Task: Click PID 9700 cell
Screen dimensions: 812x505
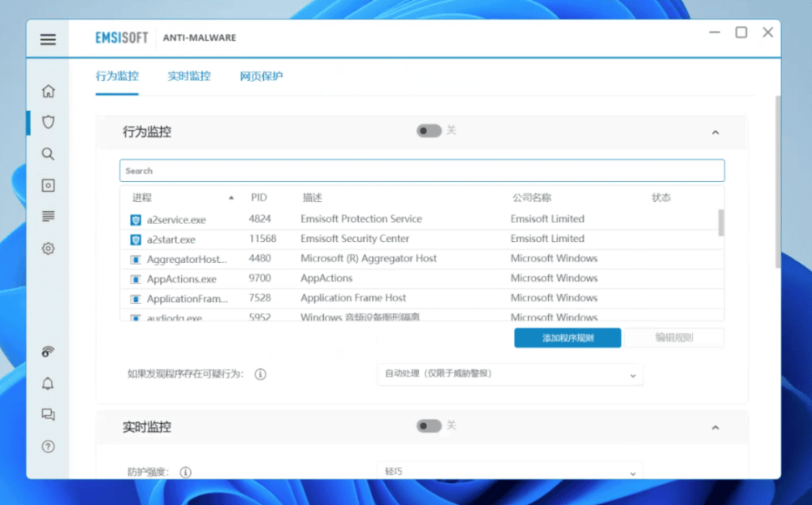Action: tap(260, 278)
